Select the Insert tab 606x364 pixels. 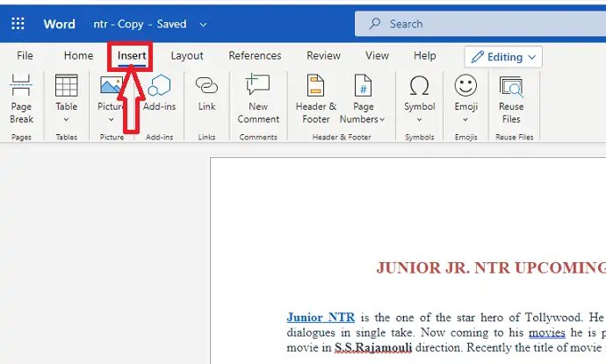tap(132, 55)
